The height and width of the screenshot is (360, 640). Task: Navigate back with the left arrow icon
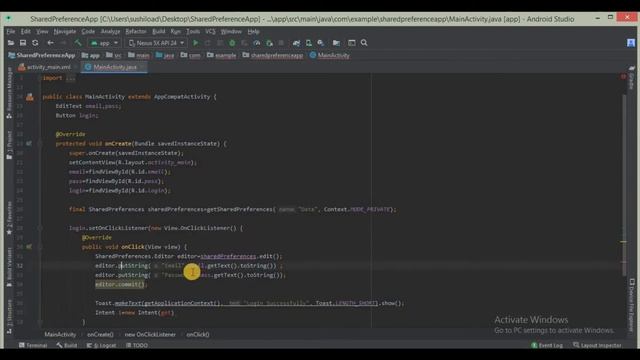(x=50, y=43)
